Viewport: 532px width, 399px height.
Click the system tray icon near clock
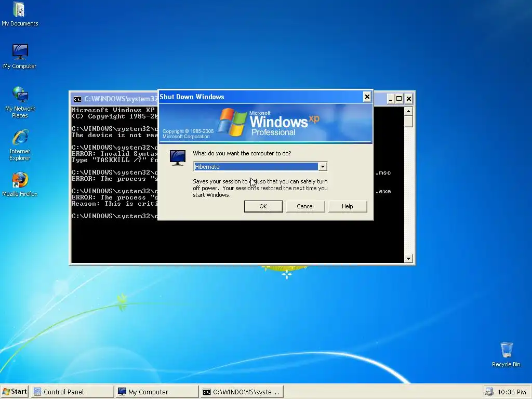tap(489, 392)
